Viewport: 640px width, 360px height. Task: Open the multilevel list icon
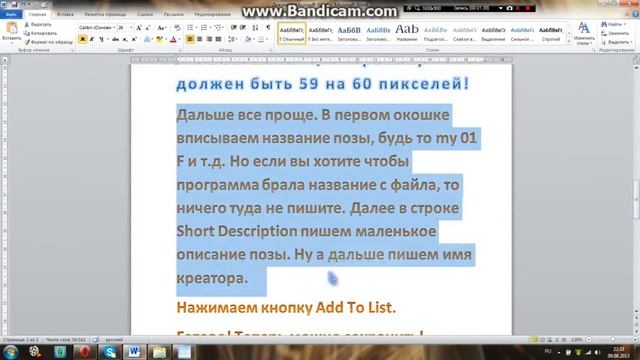219,28
